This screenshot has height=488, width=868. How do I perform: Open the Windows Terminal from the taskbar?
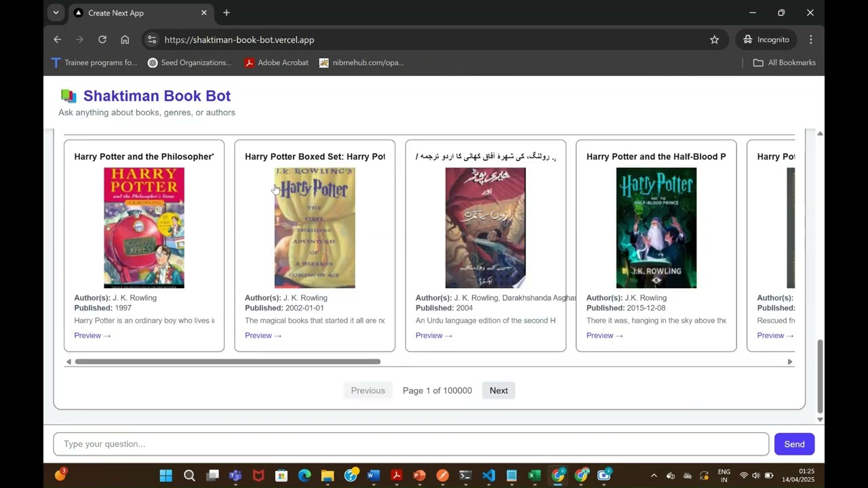pyautogui.click(x=465, y=475)
